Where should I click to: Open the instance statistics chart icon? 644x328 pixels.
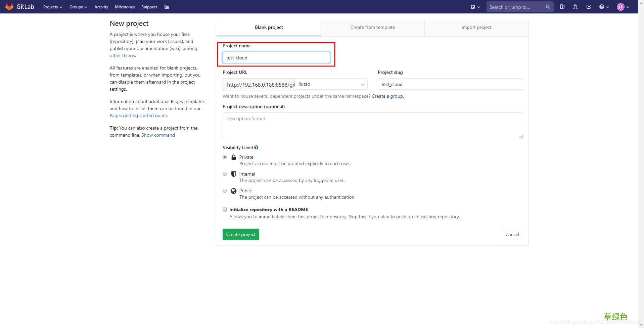point(167,7)
